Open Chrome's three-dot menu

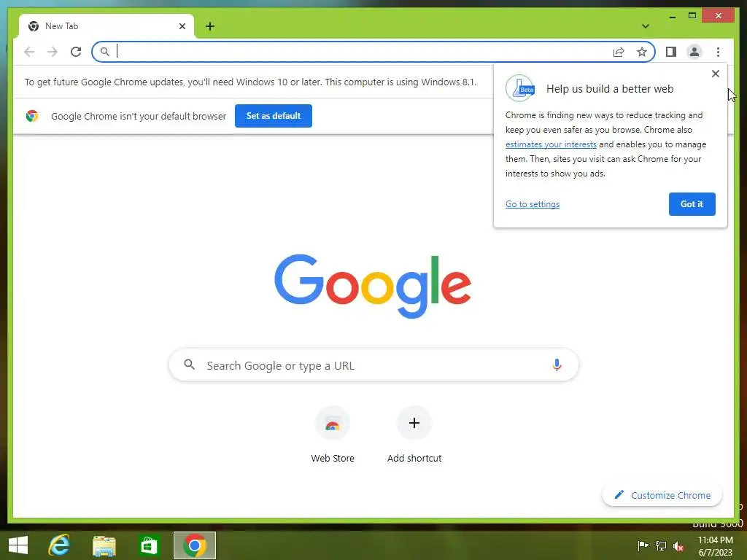[x=718, y=52]
